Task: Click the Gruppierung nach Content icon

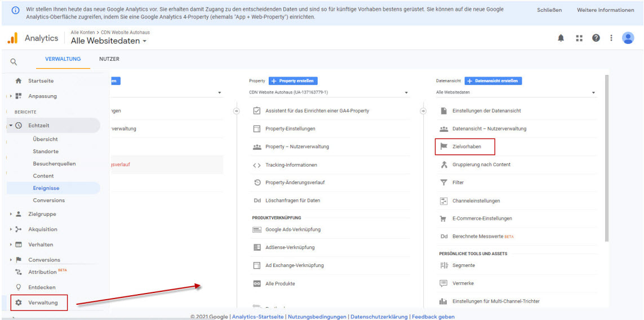Action: (x=443, y=165)
